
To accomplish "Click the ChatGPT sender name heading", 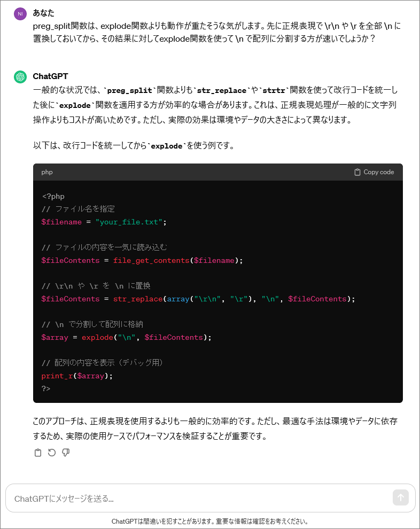I will tap(50, 76).
